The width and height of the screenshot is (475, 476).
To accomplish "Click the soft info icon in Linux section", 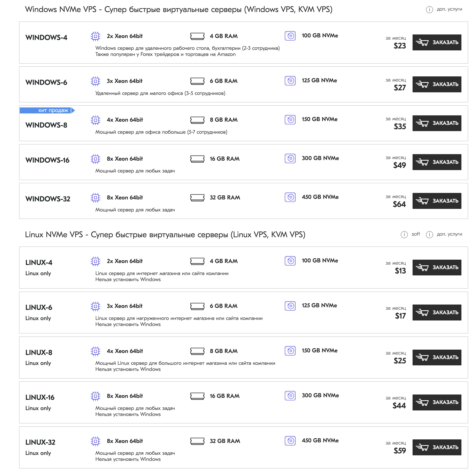I will 404,234.
